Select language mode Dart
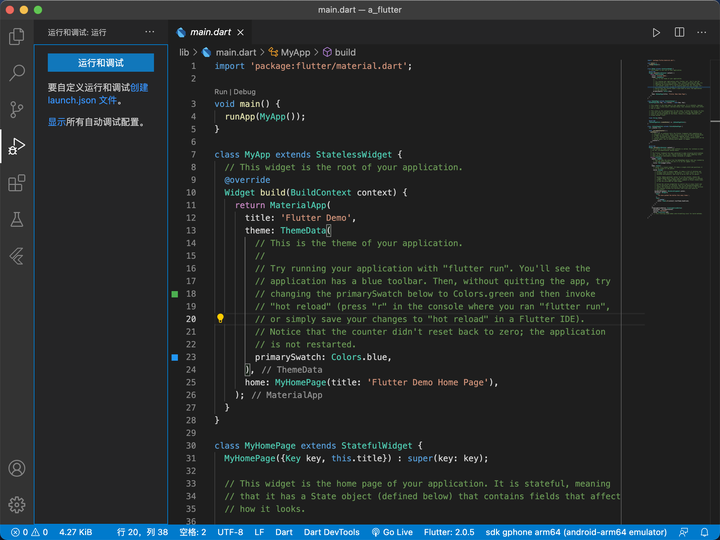720x540 pixels. [284, 532]
